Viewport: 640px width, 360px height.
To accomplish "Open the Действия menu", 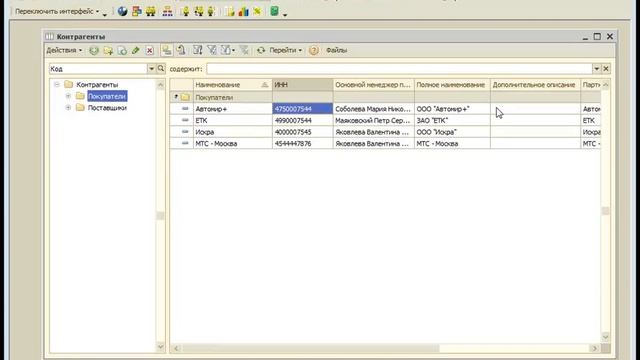I will pos(64,50).
